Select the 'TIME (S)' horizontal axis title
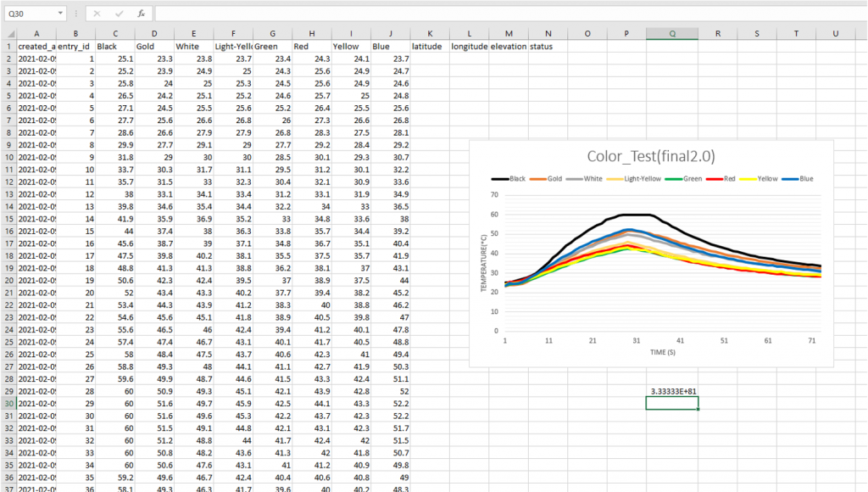The height and width of the screenshot is (492, 868). (x=663, y=352)
